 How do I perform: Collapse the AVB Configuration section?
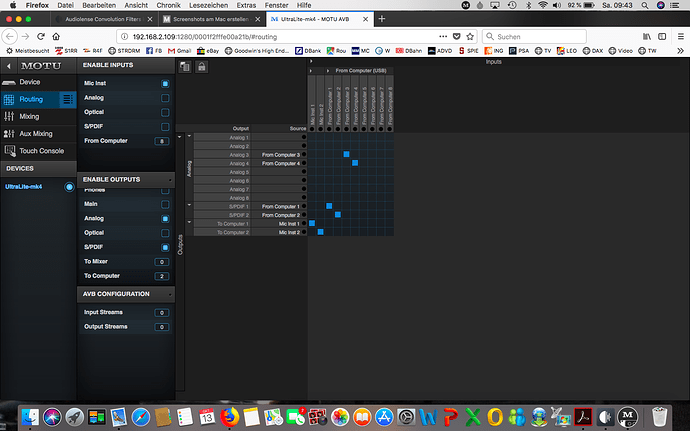coord(170,295)
